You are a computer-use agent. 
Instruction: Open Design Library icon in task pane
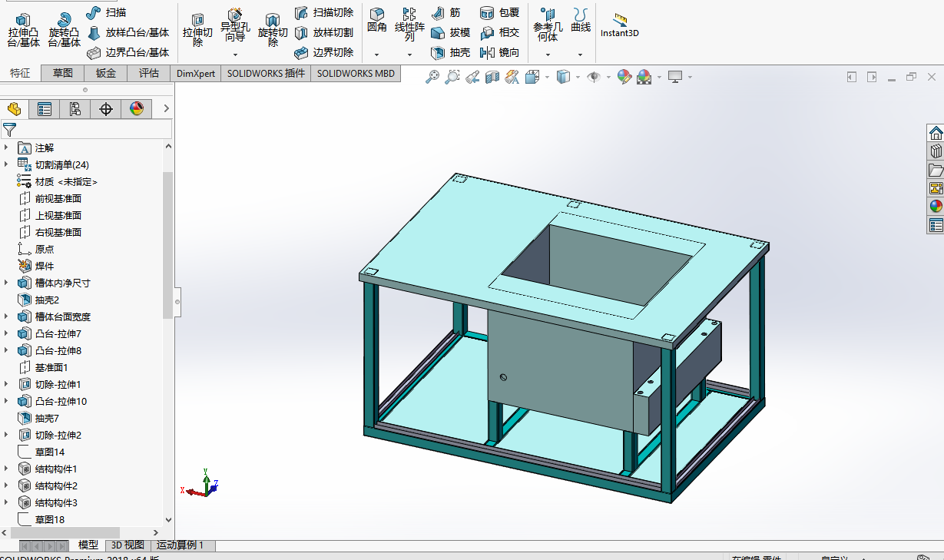click(936, 151)
